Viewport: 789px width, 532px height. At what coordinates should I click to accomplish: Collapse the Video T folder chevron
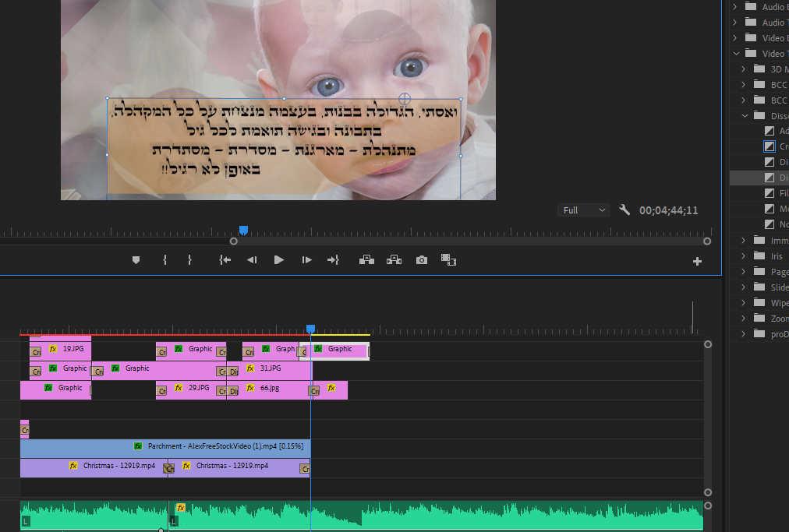pyautogui.click(x=736, y=53)
